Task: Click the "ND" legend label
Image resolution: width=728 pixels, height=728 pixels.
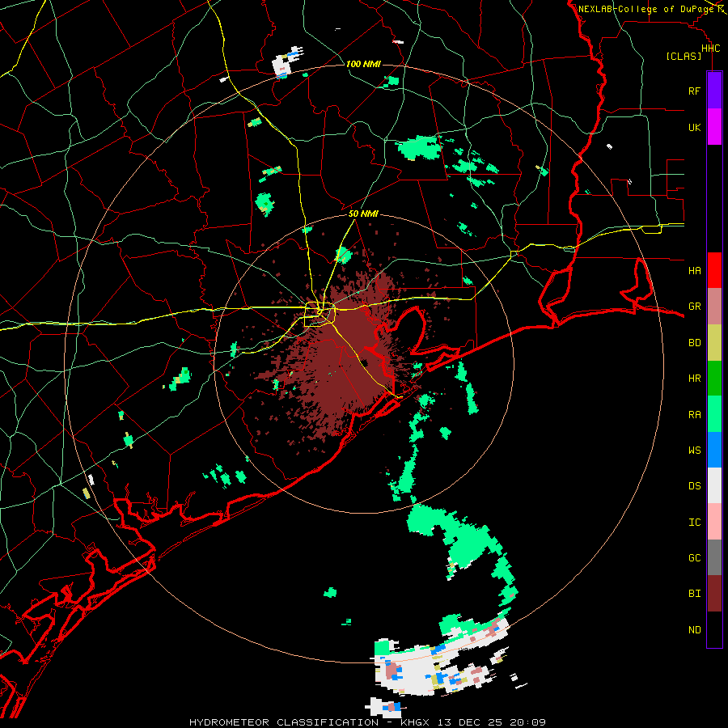Action: 694,630
